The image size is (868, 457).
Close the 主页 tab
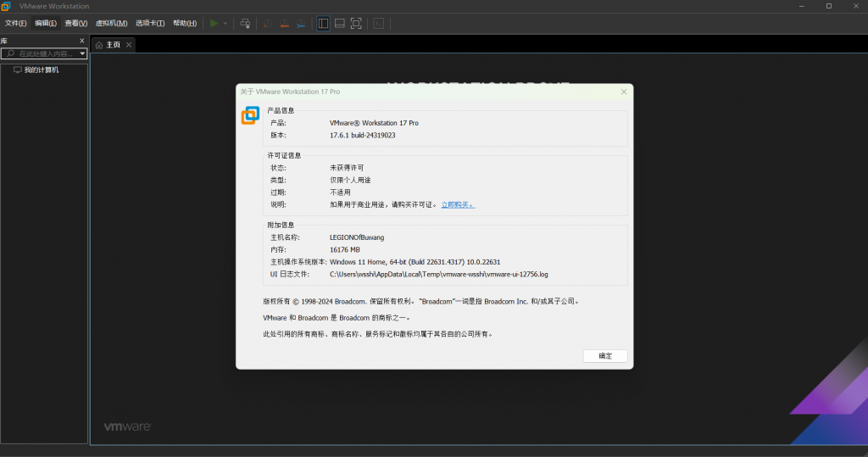tap(129, 45)
